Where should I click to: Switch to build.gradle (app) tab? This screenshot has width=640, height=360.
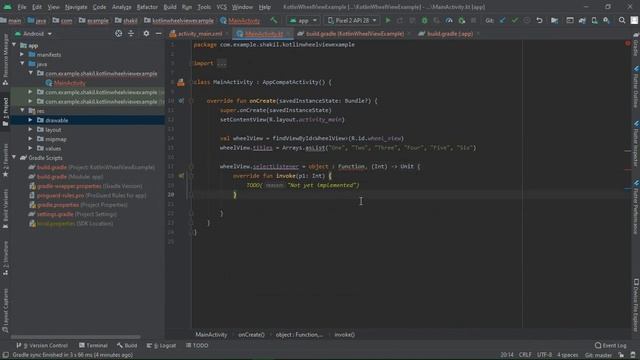(x=449, y=34)
